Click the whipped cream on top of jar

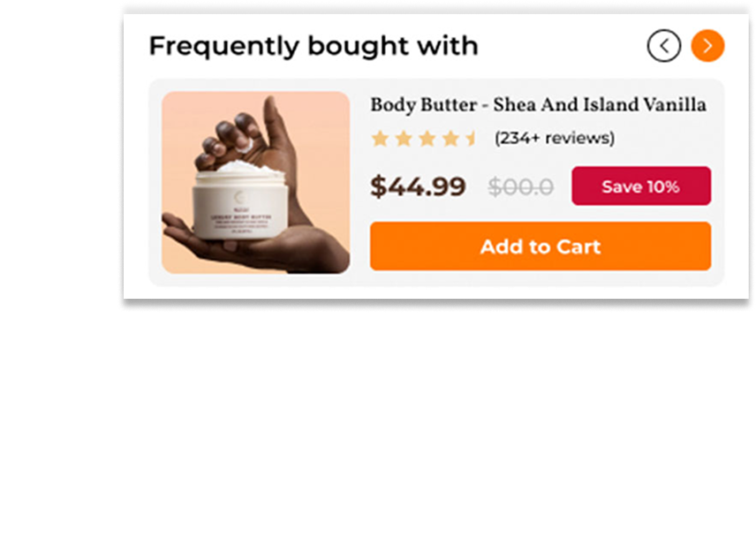coord(244,167)
